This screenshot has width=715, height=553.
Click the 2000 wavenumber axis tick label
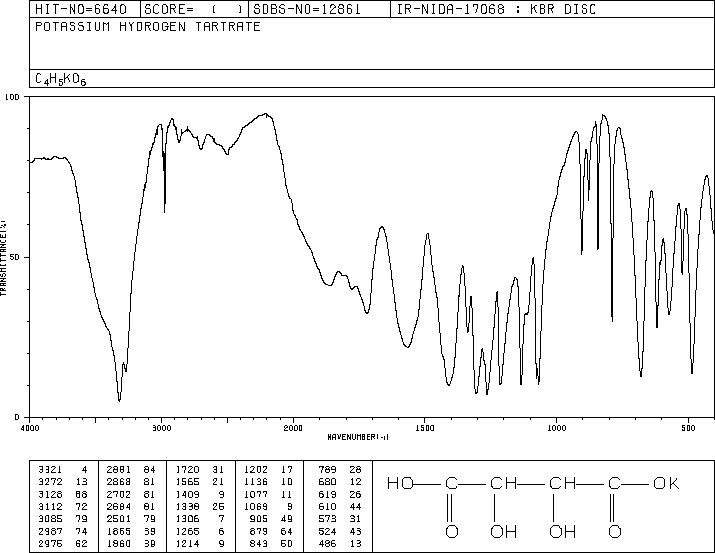point(293,428)
